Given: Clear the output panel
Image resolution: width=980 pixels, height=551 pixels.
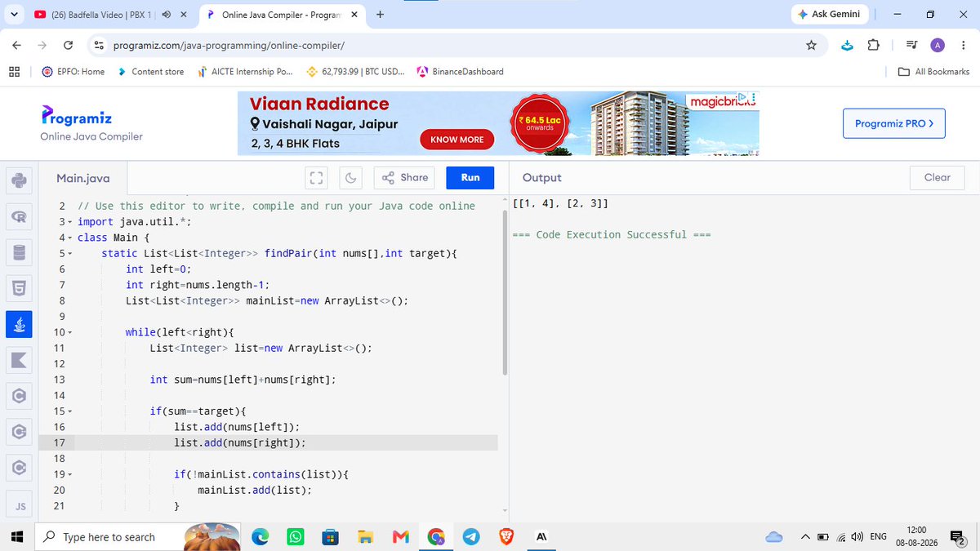Looking at the screenshot, I should click(x=938, y=178).
